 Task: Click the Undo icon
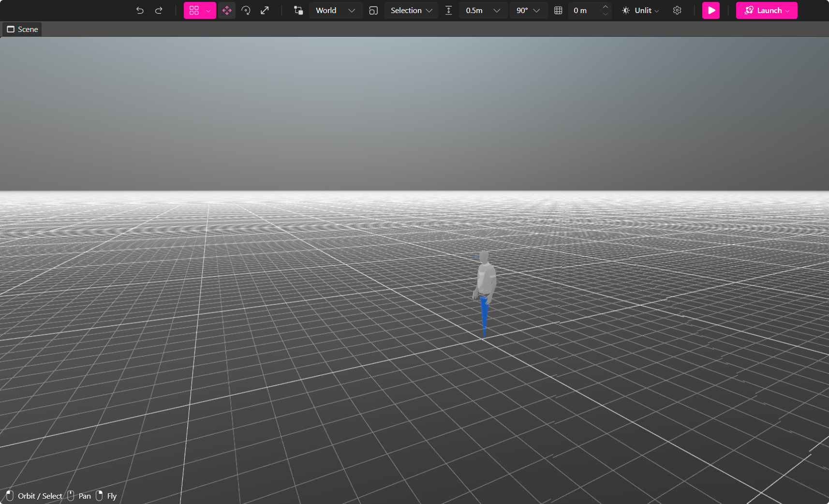coord(140,10)
